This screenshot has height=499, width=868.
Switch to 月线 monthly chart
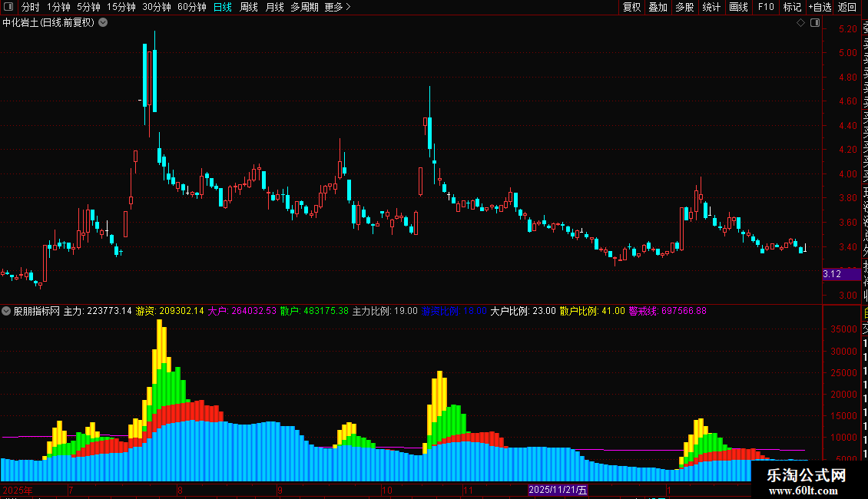274,7
